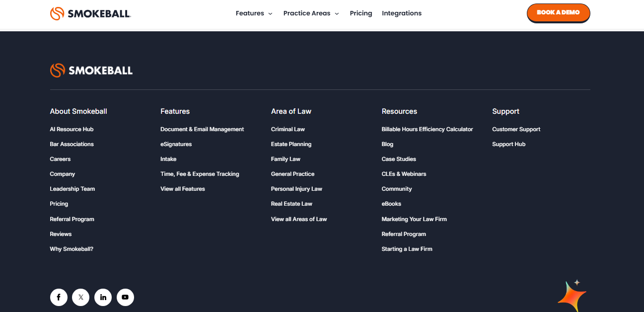Image resolution: width=644 pixels, height=312 pixels.
Task: Click the Facebook 'f' social icon
Action: coord(59,297)
